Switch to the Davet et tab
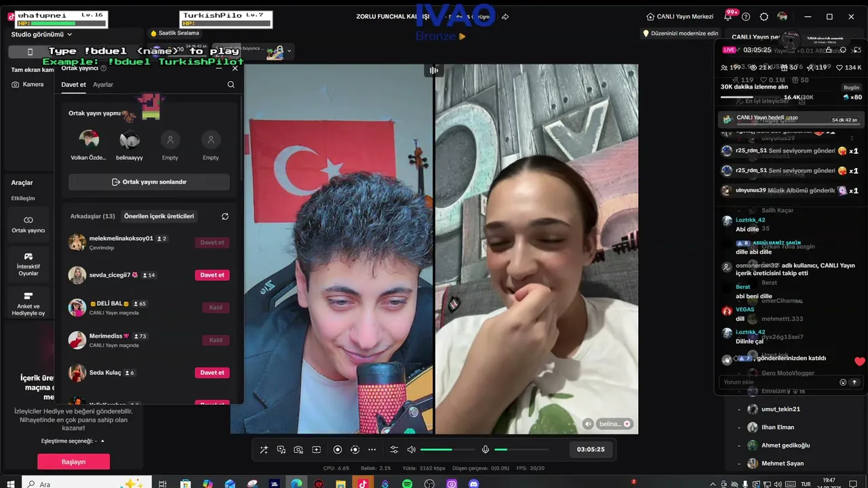Screen dimensions: 868x488 point(74,85)
